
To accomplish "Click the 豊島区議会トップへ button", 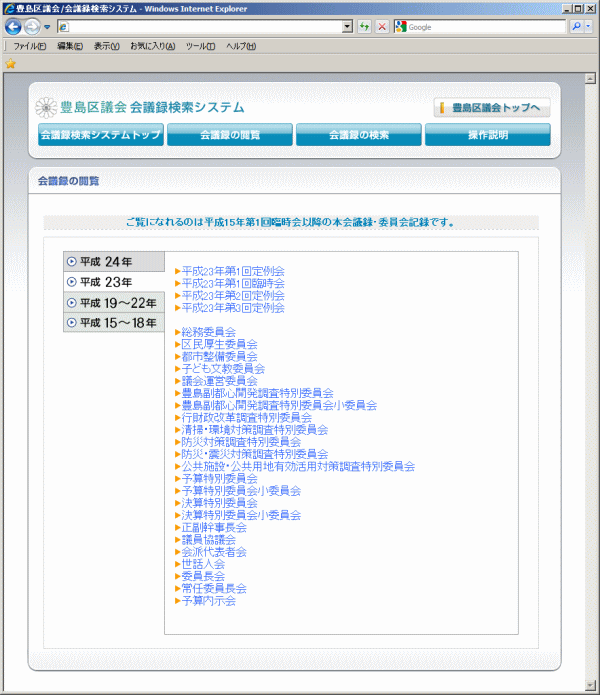I will click(492, 108).
